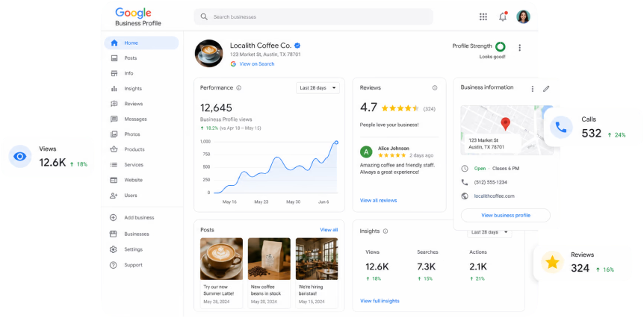Click the Localith Coffee profile photo
Viewport: 644px width, 318px height.
coord(208,53)
